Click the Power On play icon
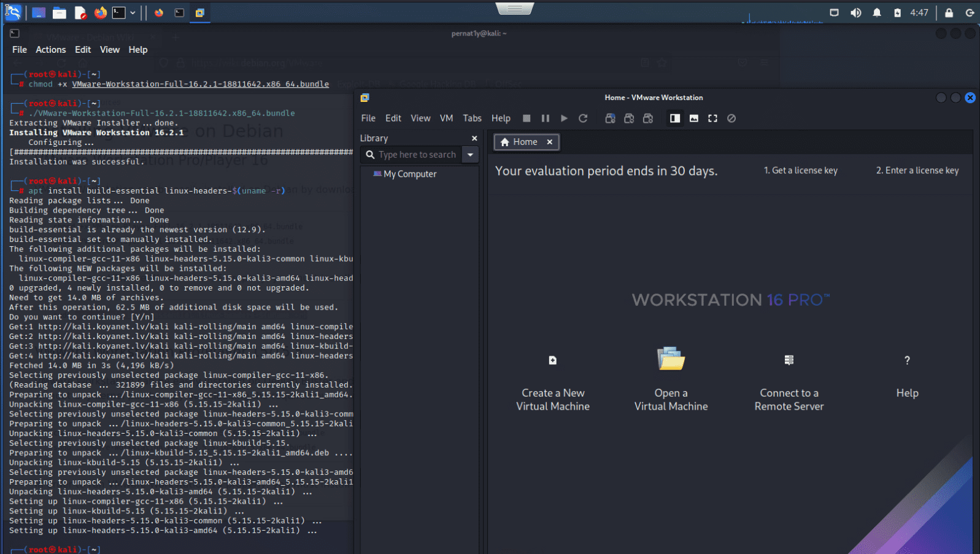This screenshot has height=554, width=980. (x=564, y=119)
